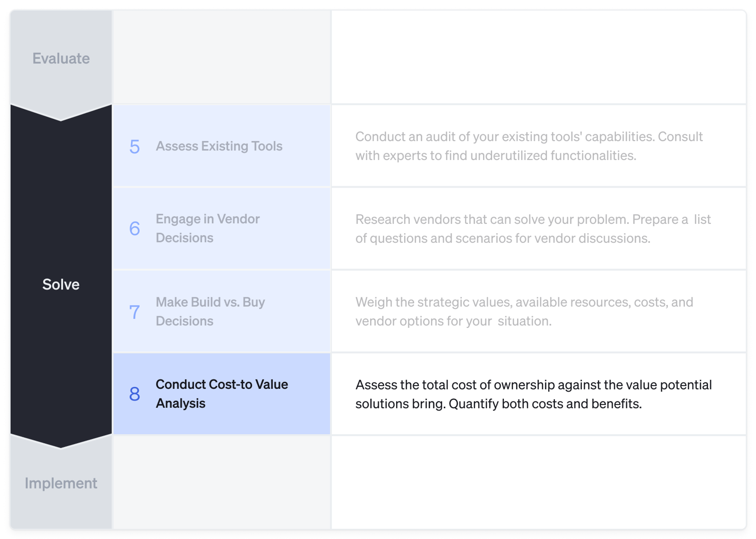This screenshot has width=756, height=539.
Task: Open Engage in Vendor Decisions step
Action: pyautogui.click(x=208, y=228)
